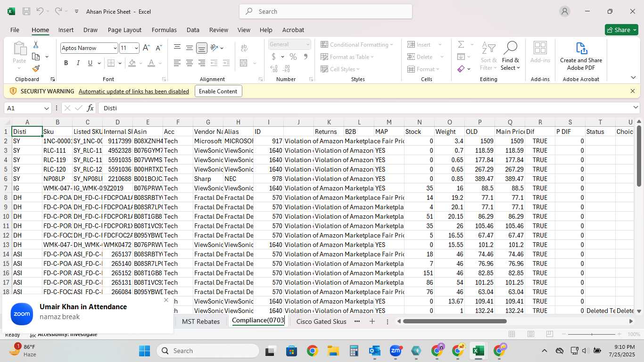Open Cell Styles dropdown
644x362 pixels.
340,69
